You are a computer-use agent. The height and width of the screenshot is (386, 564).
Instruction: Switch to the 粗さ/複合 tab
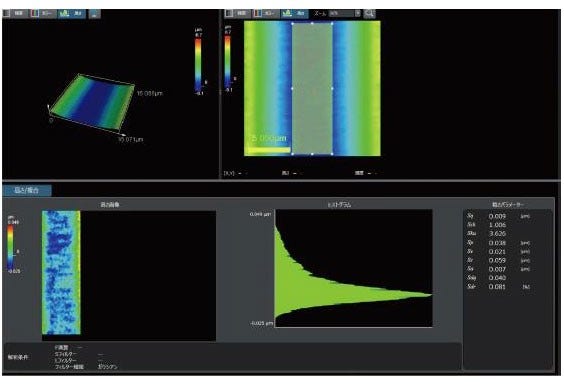(27, 190)
